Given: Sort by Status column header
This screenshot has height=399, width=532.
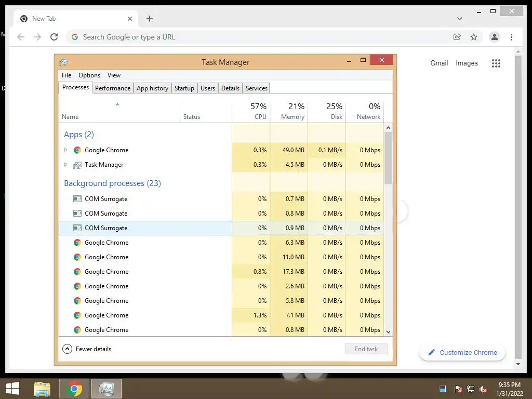Looking at the screenshot, I should coord(206,111).
